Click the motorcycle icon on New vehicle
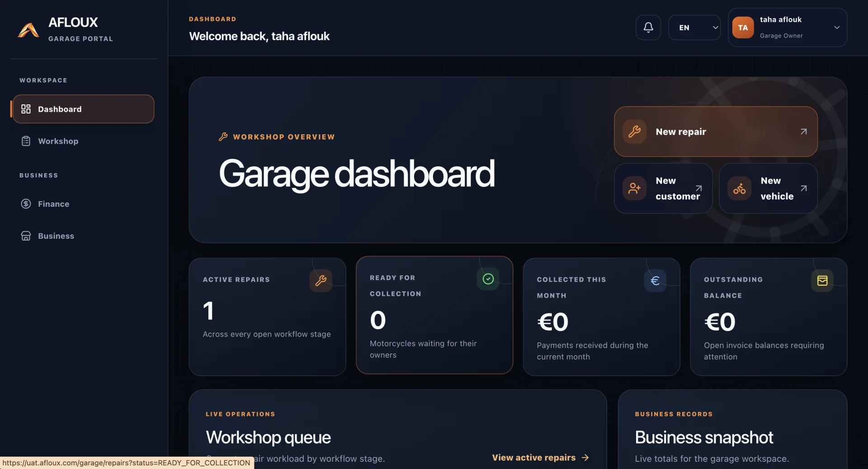 pyautogui.click(x=739, y=188)
